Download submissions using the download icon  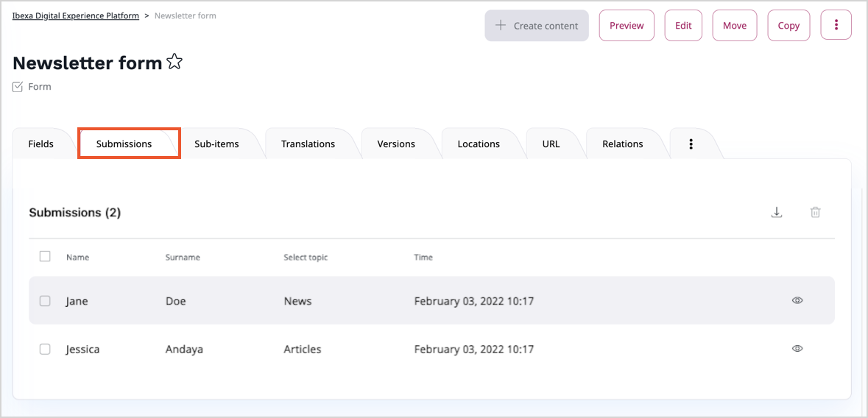tap(776, 213)
